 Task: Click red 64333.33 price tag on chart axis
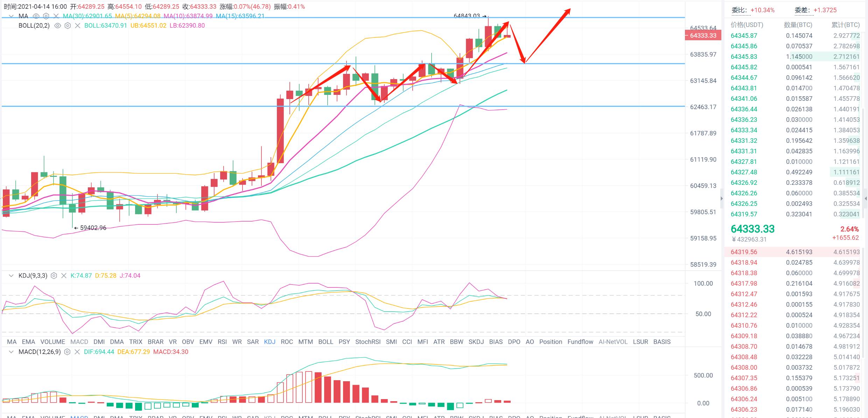703,35
